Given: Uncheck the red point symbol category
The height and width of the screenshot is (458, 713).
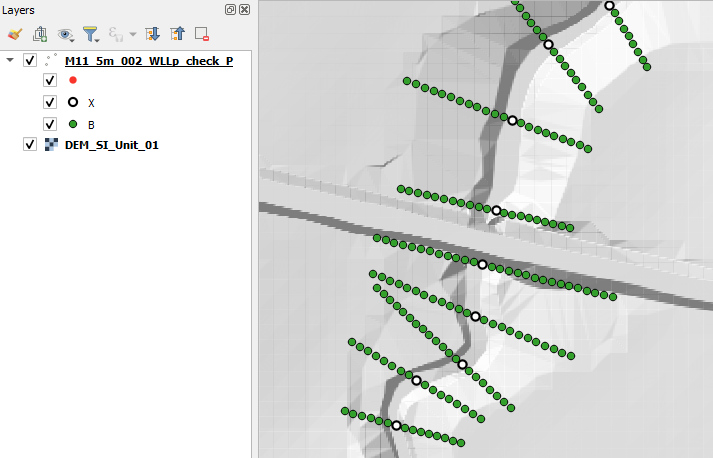Looking at the screenshot, I should coord(50,80).
